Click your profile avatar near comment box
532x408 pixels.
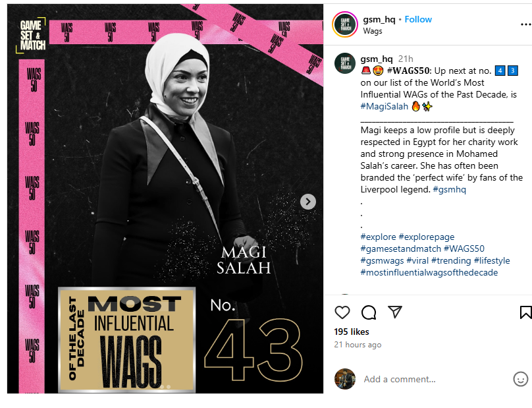[345, 379]
